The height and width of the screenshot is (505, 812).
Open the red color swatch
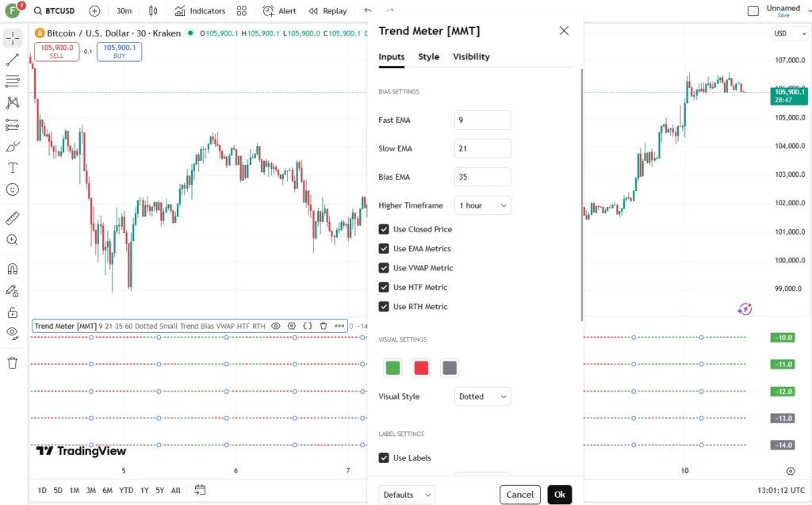[x=422, y=368]
